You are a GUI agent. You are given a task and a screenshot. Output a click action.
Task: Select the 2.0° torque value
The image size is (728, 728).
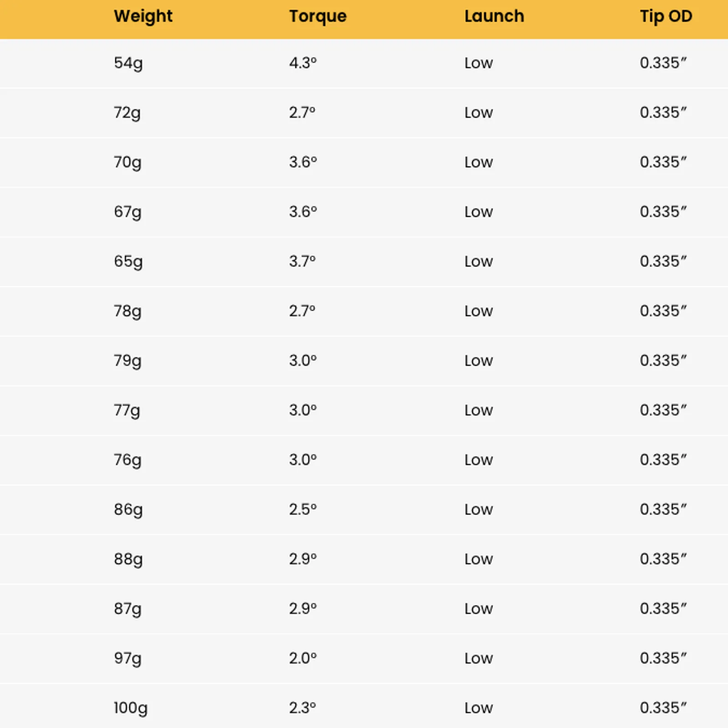point(303,658)
